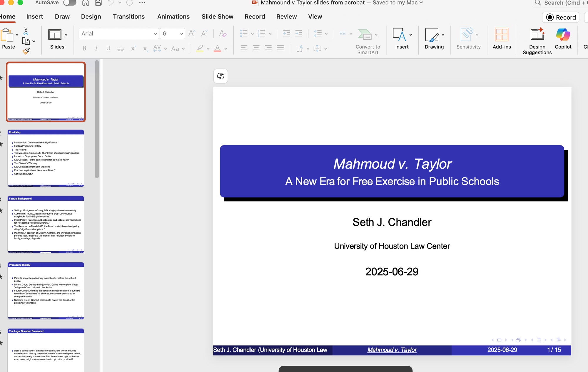Toggle Italic formatting
This screenshot has width=588, height=372.
(x=96, y=48)
